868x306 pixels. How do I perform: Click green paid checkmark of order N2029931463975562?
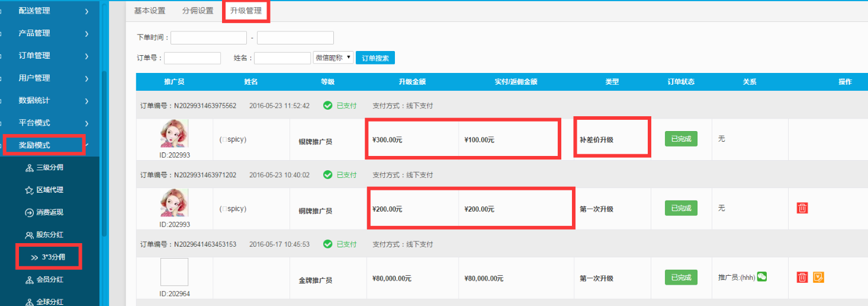point(328,106)
